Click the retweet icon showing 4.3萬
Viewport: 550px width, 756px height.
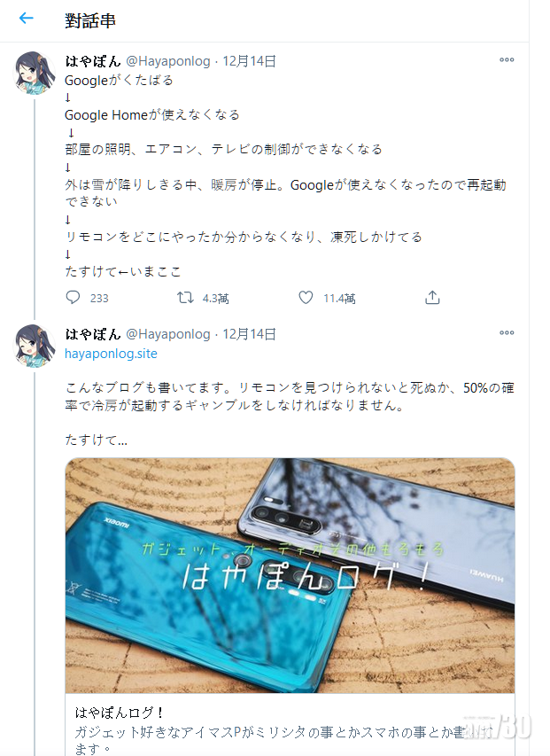coord(185,298)
